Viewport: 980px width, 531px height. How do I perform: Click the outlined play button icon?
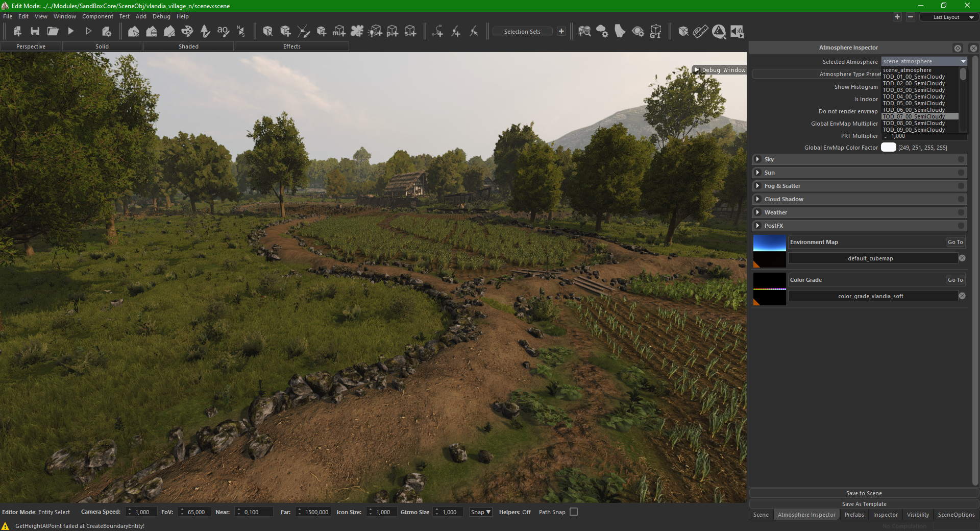(88, 32)
